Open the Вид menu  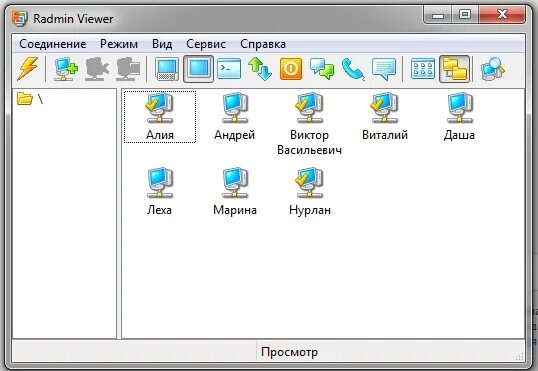pyautogui.click(x=162, y=44)
